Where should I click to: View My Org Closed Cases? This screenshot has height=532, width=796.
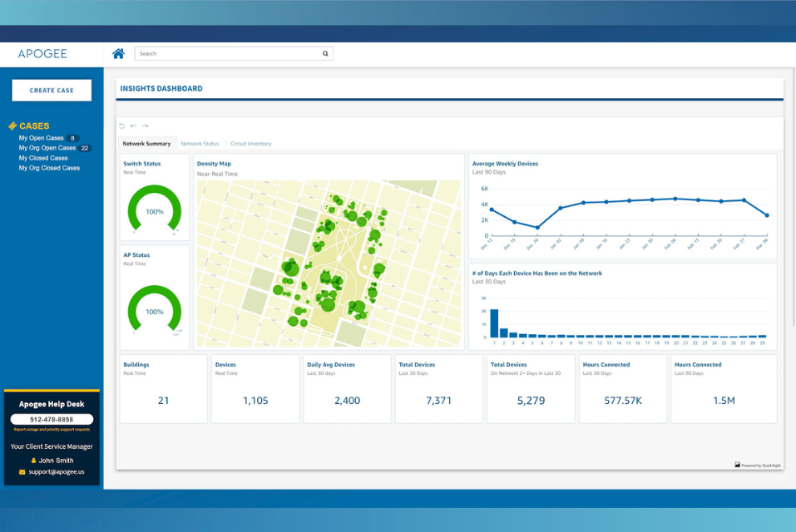click(x=49, y=168)
